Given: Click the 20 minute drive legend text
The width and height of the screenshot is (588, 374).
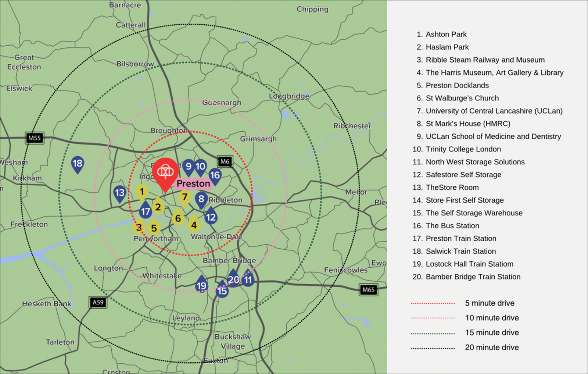Looking at the screenshot, I should click(492, 347).
